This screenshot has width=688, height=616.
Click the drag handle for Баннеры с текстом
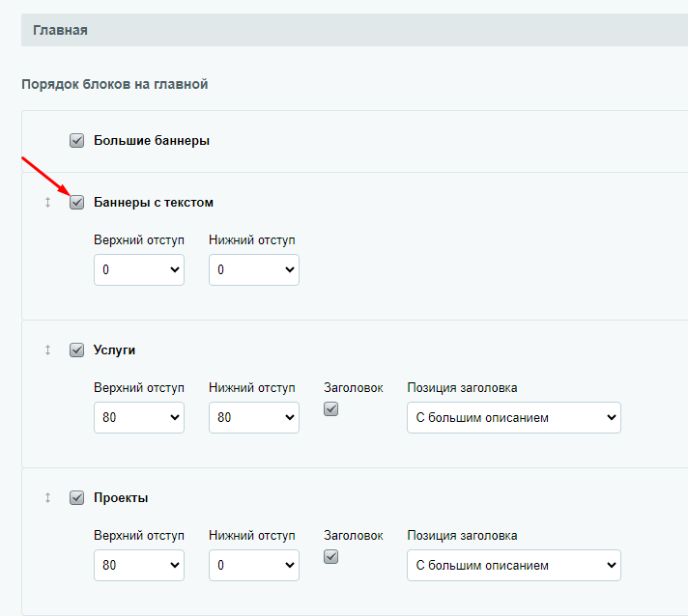coord(47,203)
